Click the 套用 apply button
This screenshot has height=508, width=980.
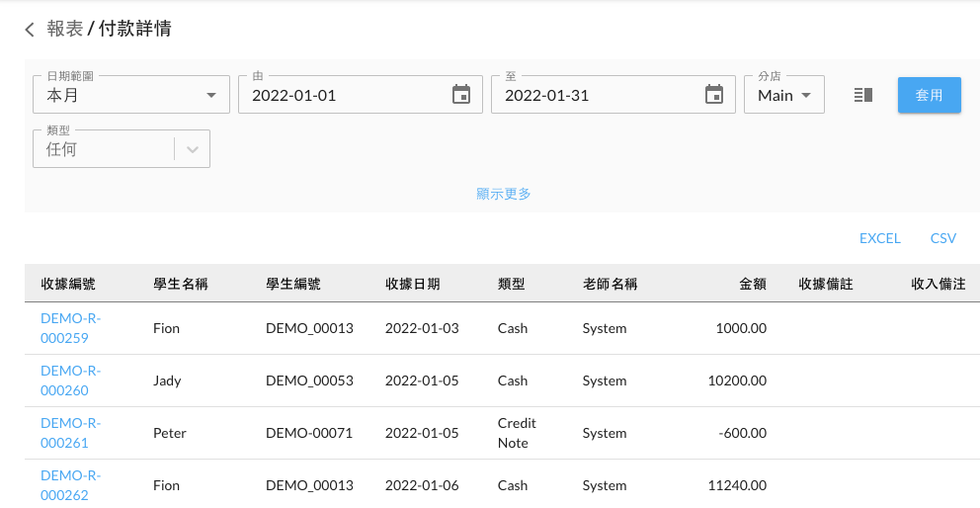tap(929, 95)
